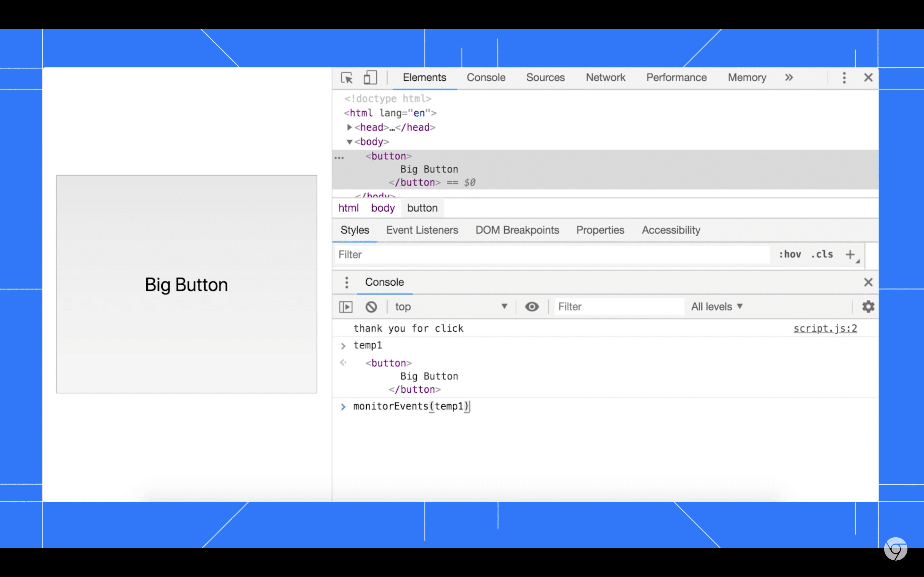Screen dimensions: 924x577
Task: Click the create live expression eye icon
Action: pyautogui.click(x=532, y=306)
